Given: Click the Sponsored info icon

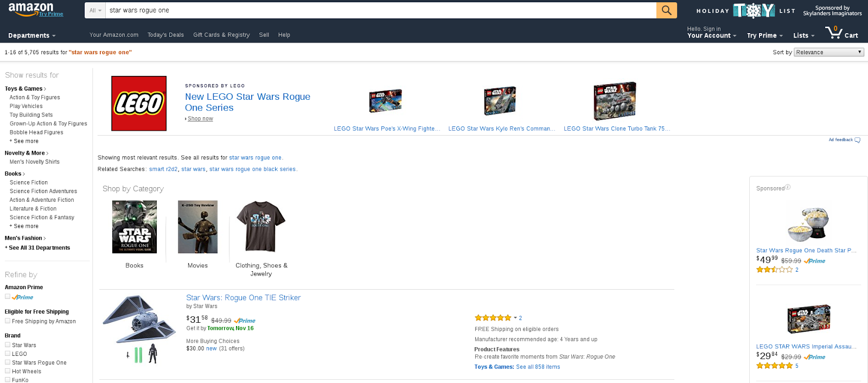Looking at the screenshot, I should [788, 187].
